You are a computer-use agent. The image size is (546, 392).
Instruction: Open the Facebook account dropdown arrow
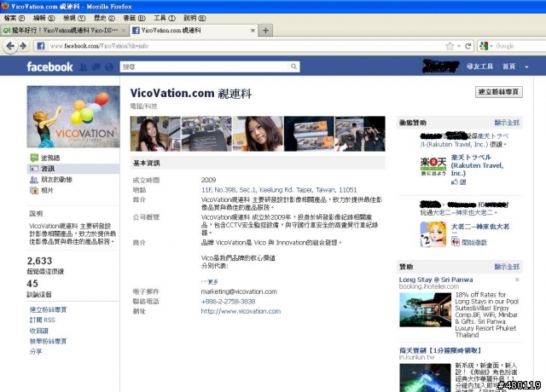(526, 66)
